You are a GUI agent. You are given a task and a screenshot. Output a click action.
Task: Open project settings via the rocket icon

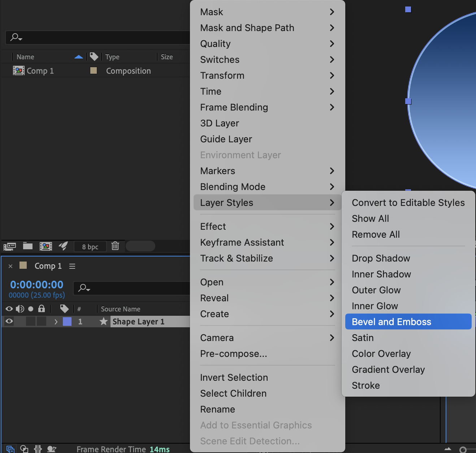64,246
